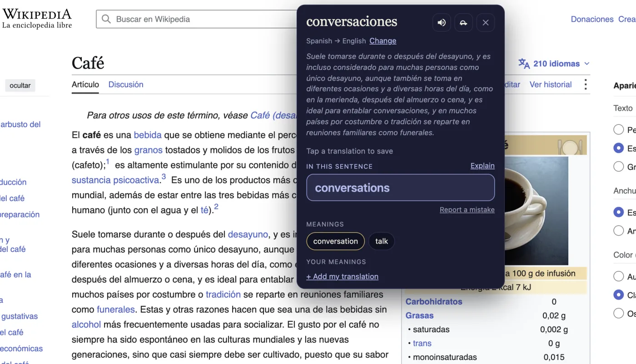
Task: Open the 'sustancia psicoactiva' link
Action: point(115,180)
